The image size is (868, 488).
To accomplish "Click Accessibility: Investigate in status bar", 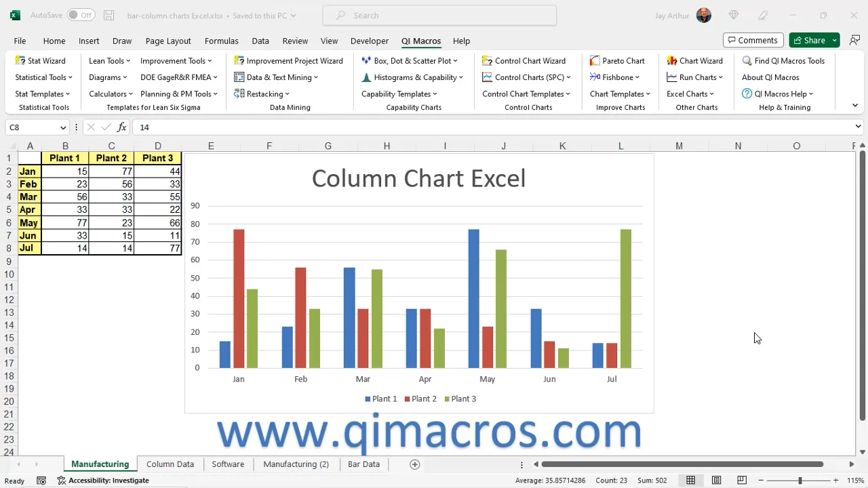I will click(x=103, y=481).
